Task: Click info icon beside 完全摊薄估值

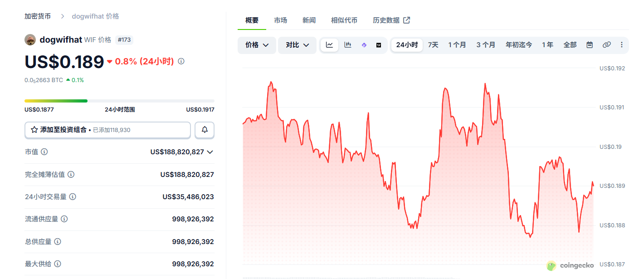Action: point(71,174)
